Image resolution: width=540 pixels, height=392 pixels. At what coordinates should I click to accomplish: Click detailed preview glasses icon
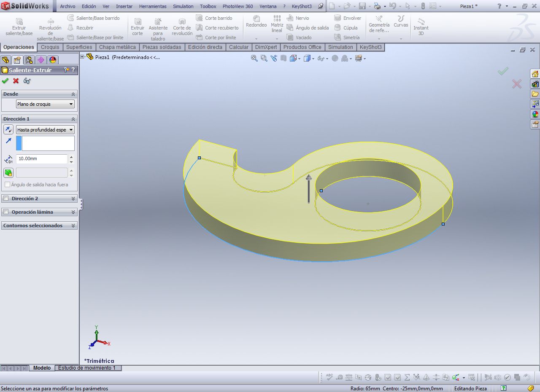tap(27, 81)
